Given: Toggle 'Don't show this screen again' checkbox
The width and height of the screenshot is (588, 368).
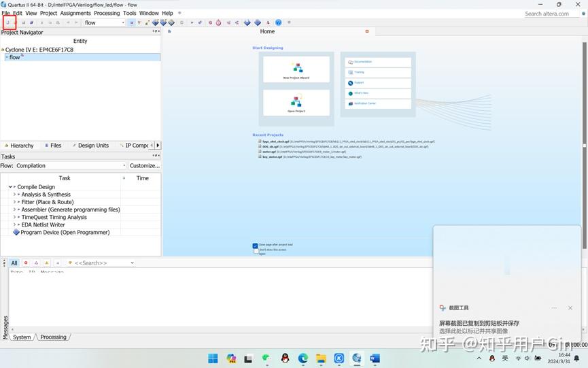Looking at the screenshot, I should [x=256, y=251].
